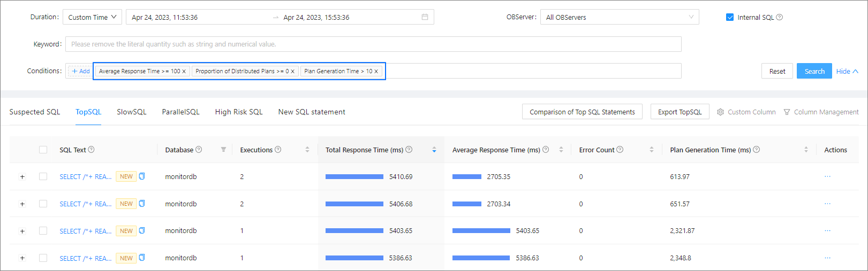The image size is (868, 271).
Task: Switch to the High Risk SQL tab
Action: click(239, 112)
